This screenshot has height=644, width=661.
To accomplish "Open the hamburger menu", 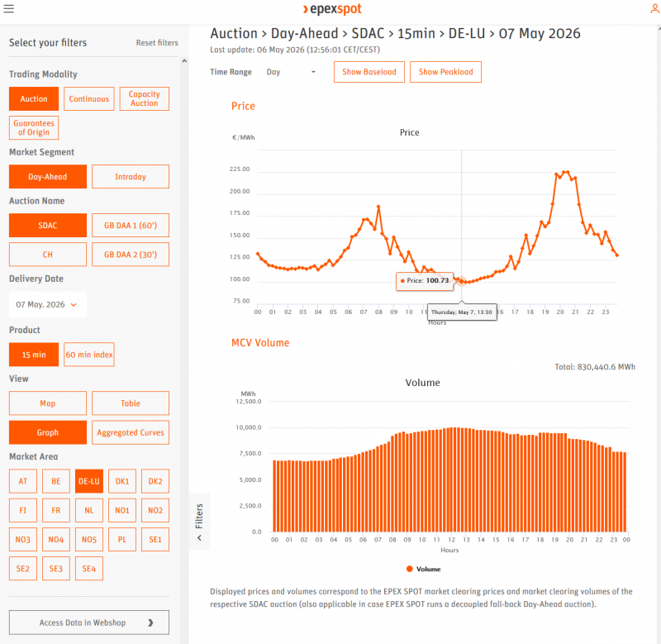I will [9, 8].
